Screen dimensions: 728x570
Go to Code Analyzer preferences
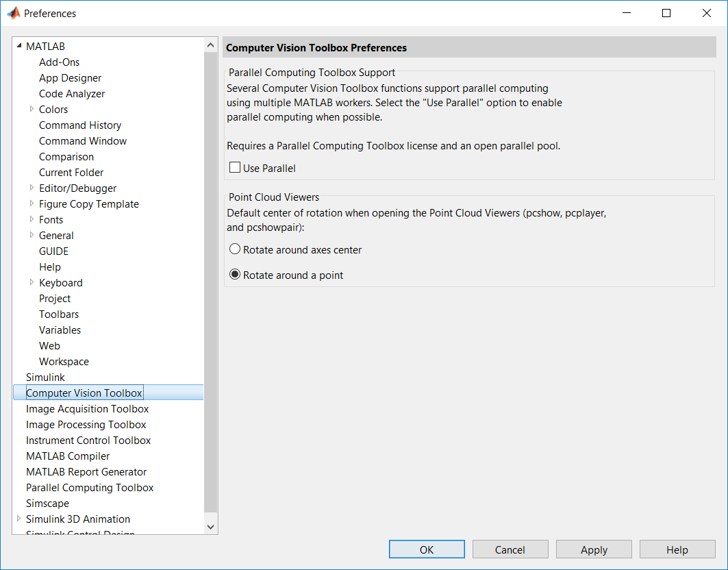[x=72, y=94]
